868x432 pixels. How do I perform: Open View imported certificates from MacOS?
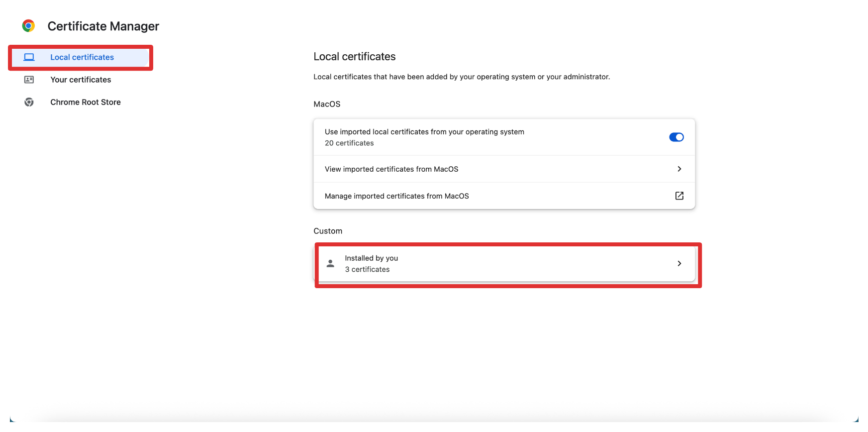391,169
